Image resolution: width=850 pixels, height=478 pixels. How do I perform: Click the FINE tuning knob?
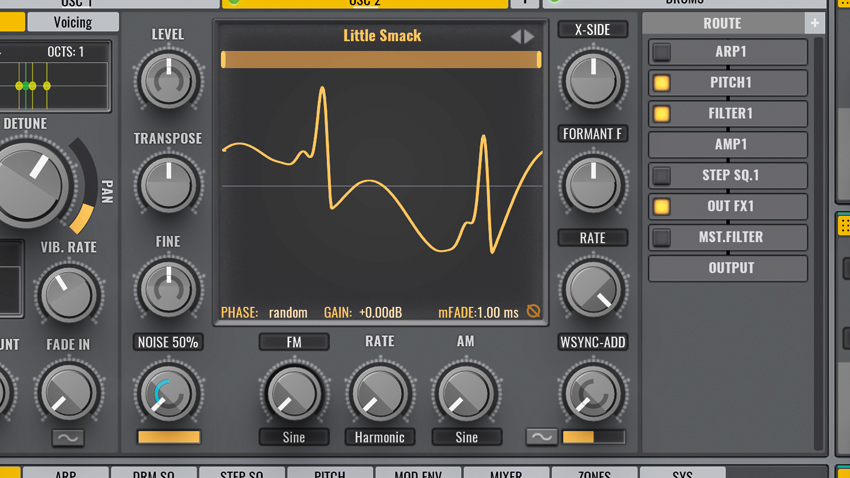click(x=169, y=289)
